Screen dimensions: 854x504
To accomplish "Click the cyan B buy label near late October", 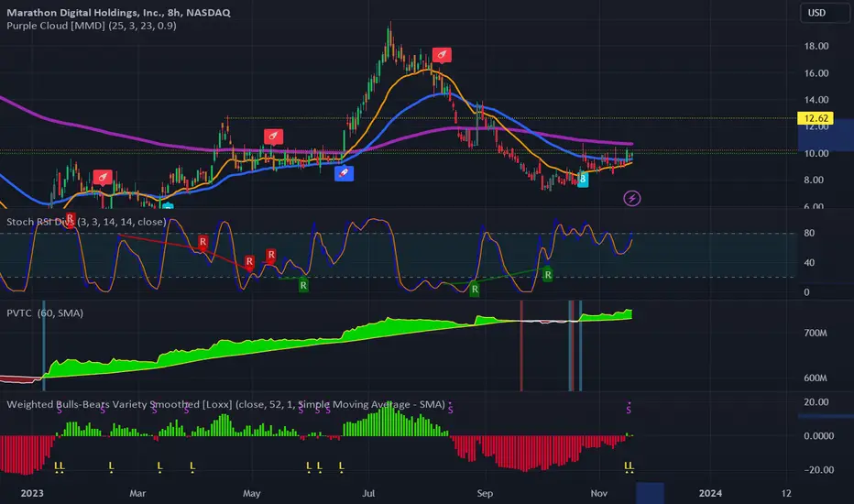I will tap(583, 180).
